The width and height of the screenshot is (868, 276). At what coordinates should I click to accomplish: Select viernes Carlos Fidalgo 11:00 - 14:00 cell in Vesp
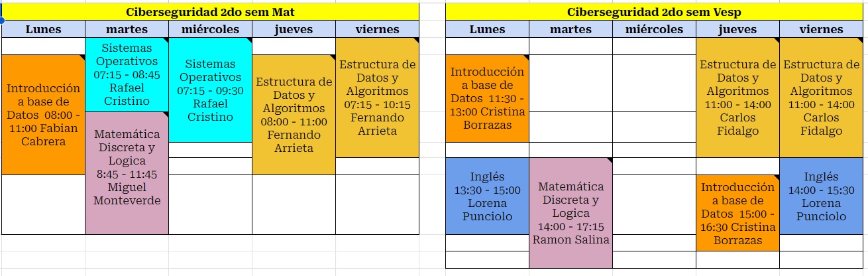pos(822,98)
